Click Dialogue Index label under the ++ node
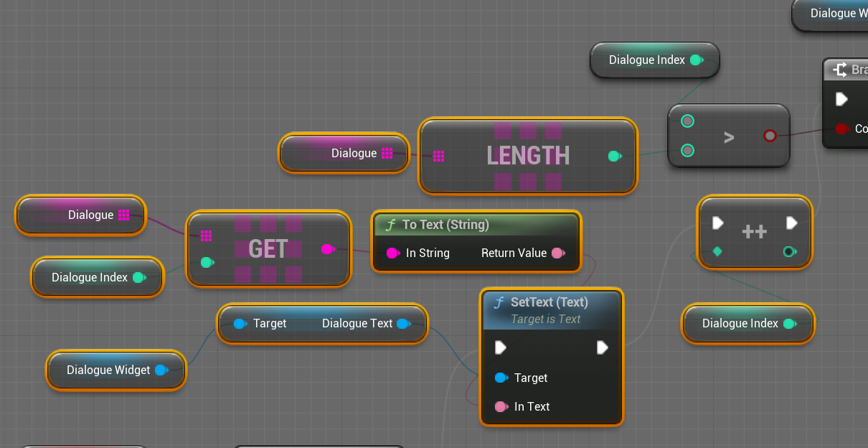 point(740,324)
